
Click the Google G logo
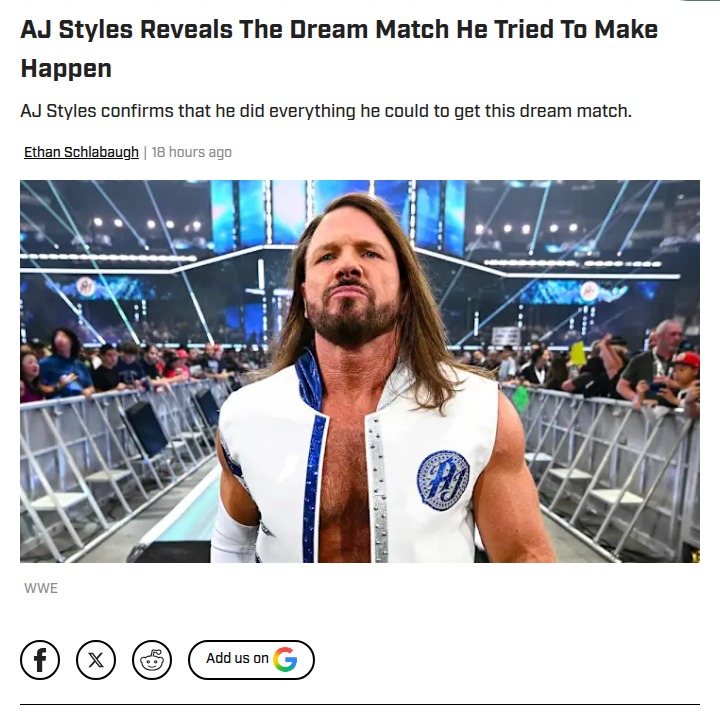[285, 660]
